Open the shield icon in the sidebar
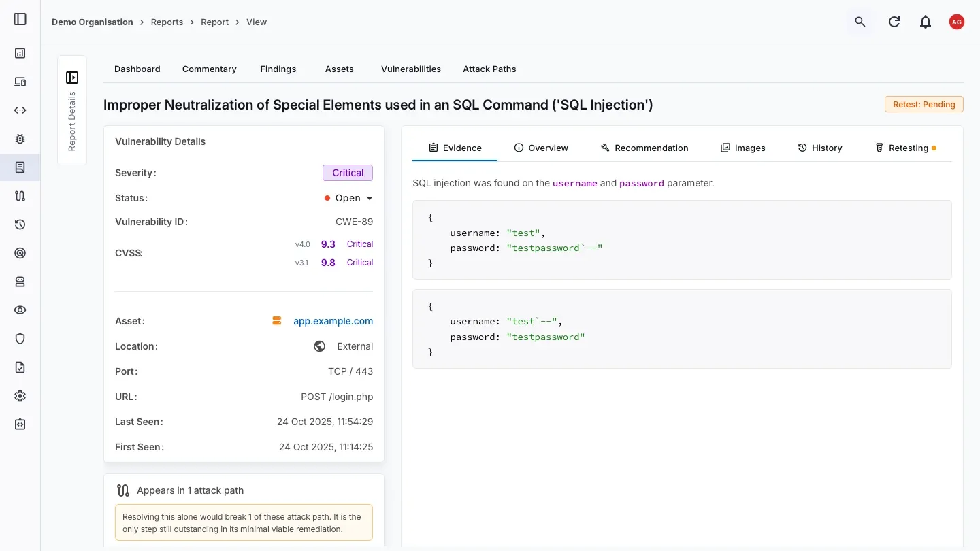The width and height of the screenshot is (980, 551). point(20,339)
